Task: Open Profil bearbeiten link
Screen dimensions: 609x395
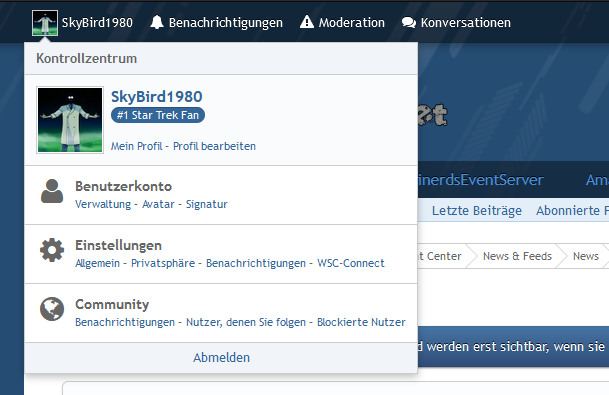Action: (x=214, y=146)
